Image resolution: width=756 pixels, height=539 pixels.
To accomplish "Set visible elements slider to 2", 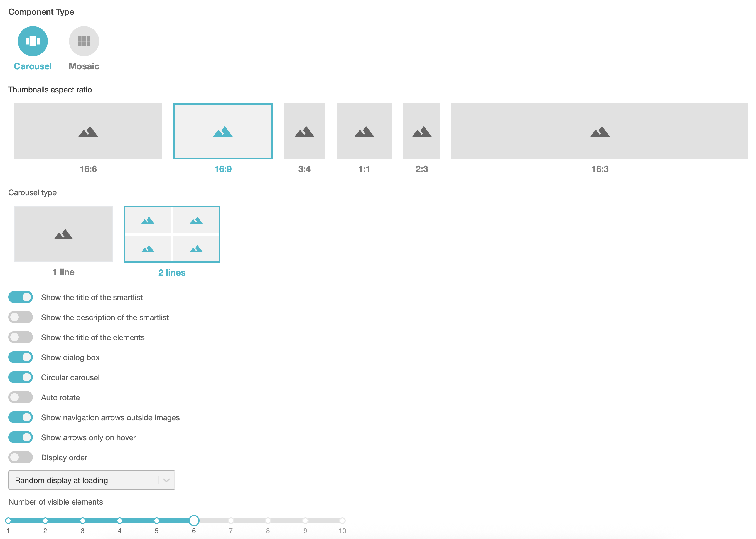I will (x=45, y=520).
